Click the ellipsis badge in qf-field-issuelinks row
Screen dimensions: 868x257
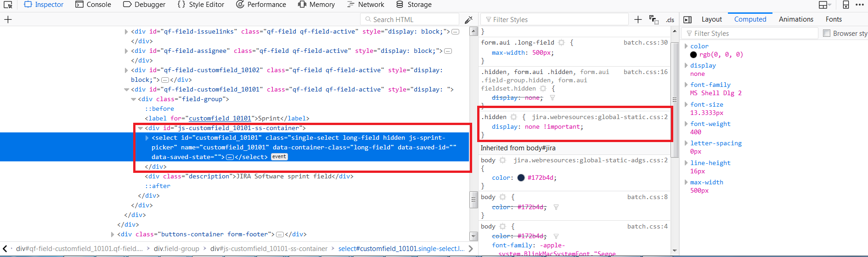pyautogui.click(x=456, y=32)
